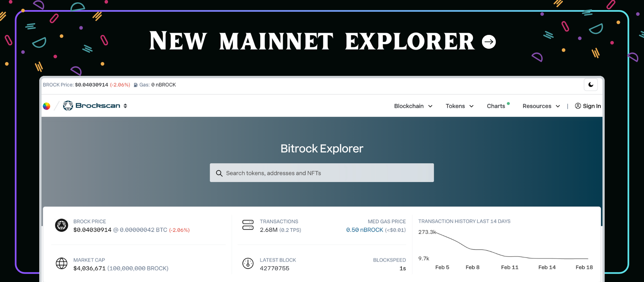The width and height of the screenshot is (644, 282).
Task: Click the Feb 18 label on the chart
Action: (584, 267)
